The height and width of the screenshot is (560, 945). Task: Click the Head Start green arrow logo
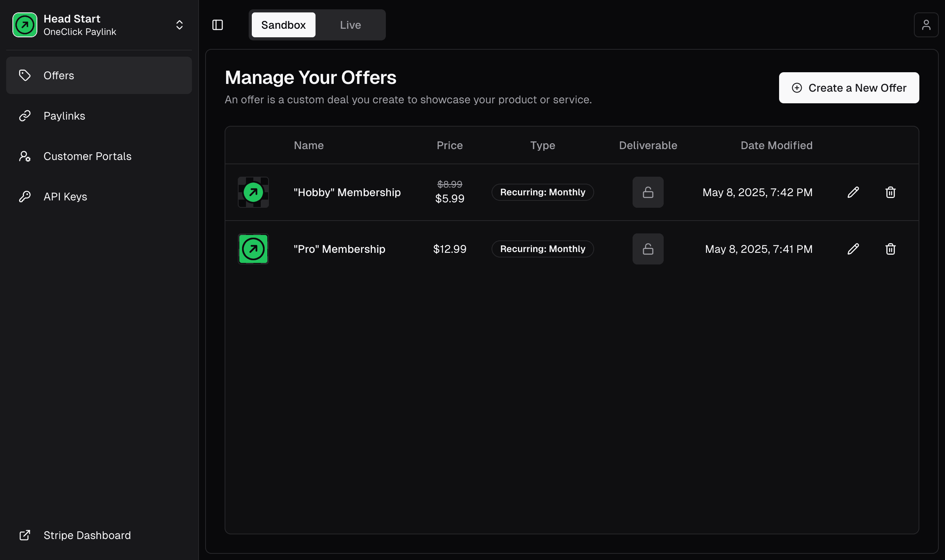point(25,25)
